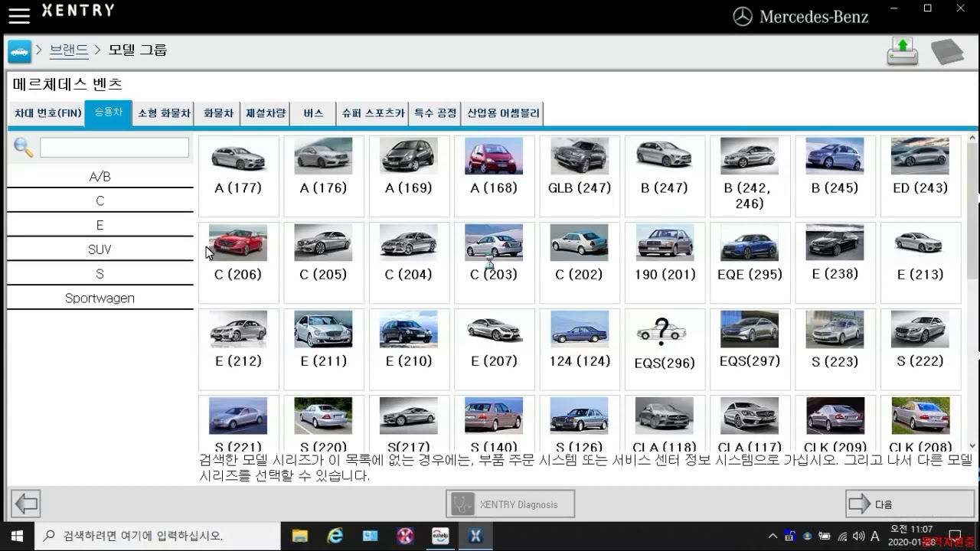Switch to the 제설차량 tab
Image resolution: width=980 pixels, height=551 pixels.
click(266, 113)
